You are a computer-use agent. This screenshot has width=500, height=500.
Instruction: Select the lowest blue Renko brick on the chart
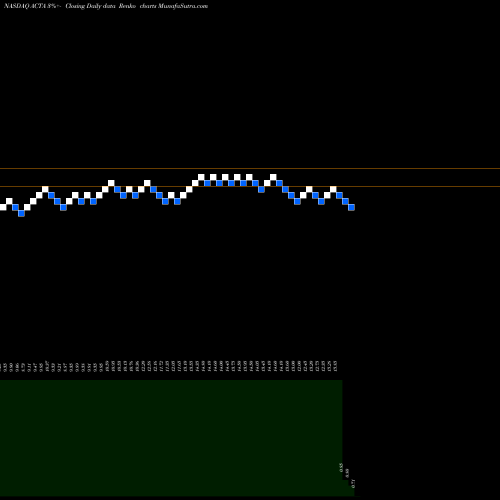tap(21, 213)
